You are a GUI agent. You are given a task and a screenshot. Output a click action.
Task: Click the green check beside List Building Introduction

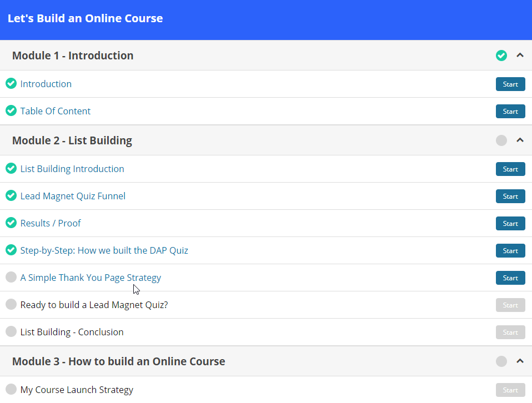11,169
